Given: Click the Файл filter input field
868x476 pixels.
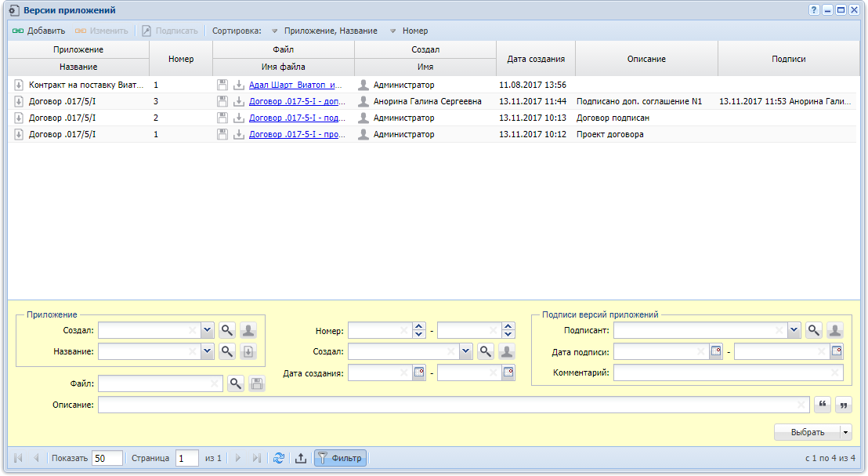Looking at the screenshot, I should coord(161,383).
